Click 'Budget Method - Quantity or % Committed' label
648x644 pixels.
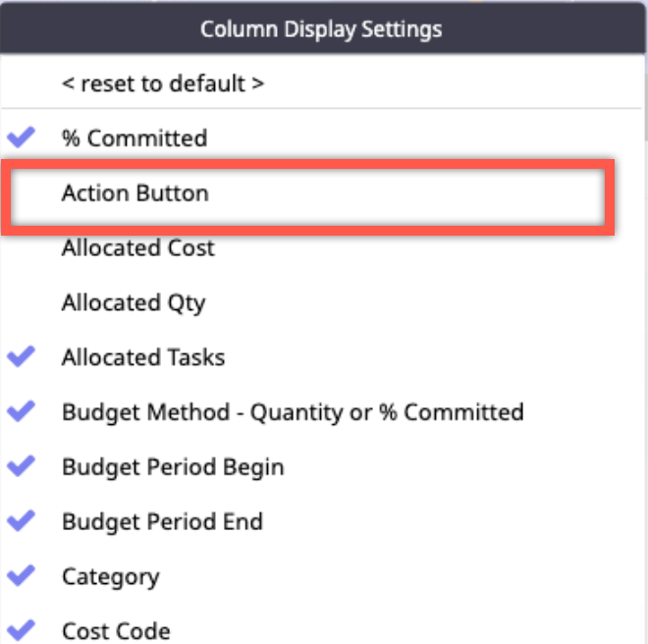pos(293,412)
